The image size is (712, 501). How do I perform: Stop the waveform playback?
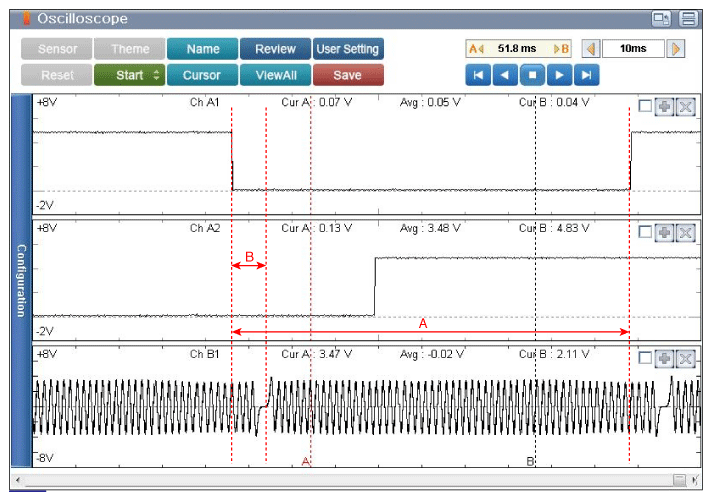pos(532,75)
